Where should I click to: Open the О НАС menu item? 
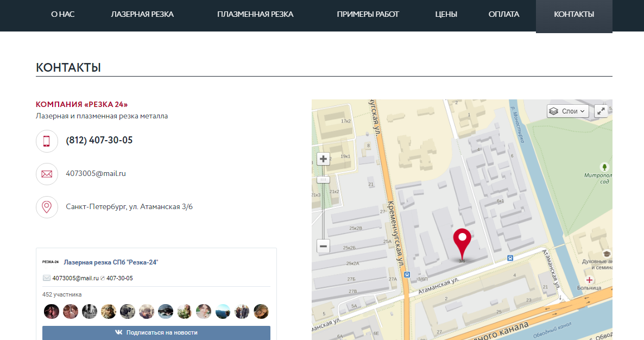coord(62,14)
